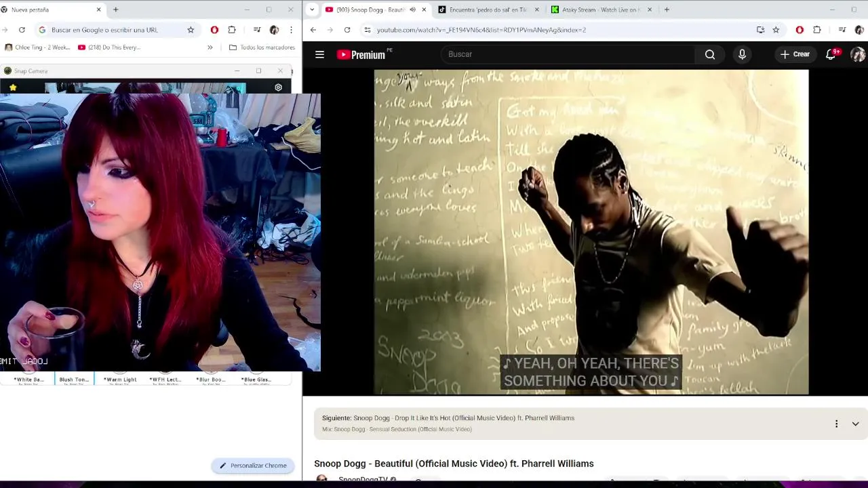Open Extensions puzzle icon in YouTube window
Viewport: 868px width, 488px height.
[x=816, y=30]
